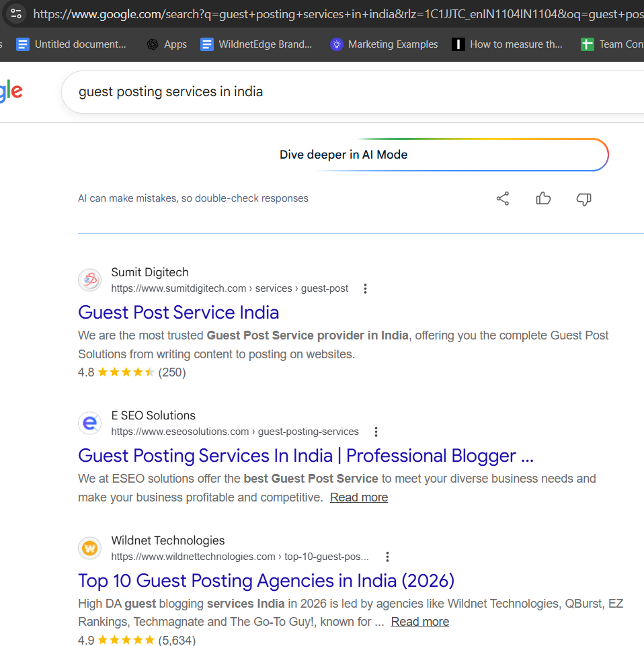Click the 4.9 star rating of Wildnet Technologies
Viewport: 644px width, 646px height.
[136, 640]
